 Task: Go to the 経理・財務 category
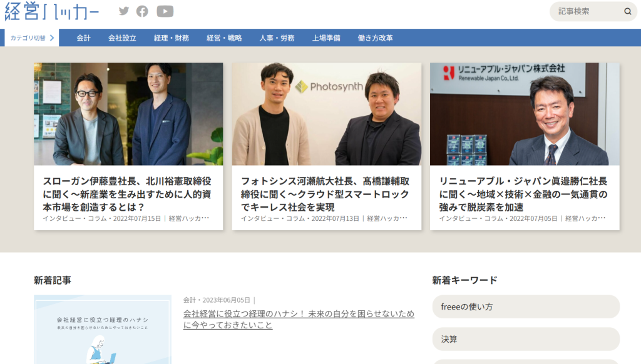pyautogui.click(x=172, y=38)
